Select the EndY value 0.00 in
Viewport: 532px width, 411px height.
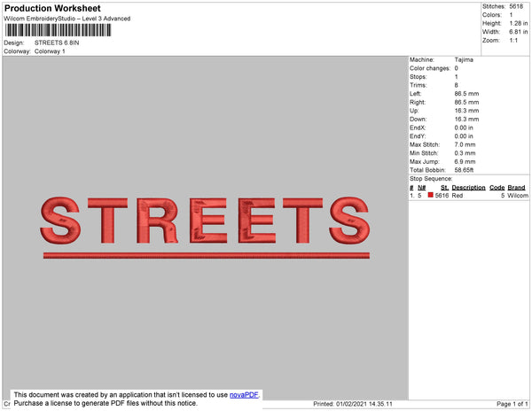[x=464, y=136]
